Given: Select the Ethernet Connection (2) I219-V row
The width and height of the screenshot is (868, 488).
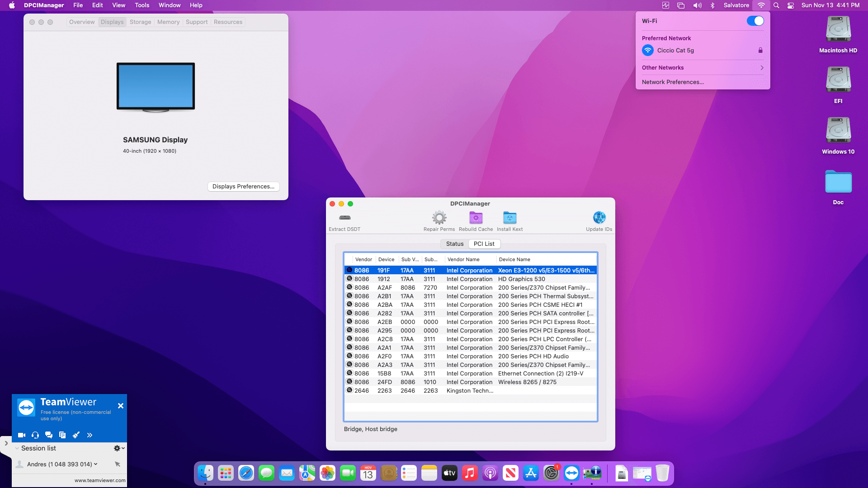Looking at the screenshot, I should click(470, 374).
